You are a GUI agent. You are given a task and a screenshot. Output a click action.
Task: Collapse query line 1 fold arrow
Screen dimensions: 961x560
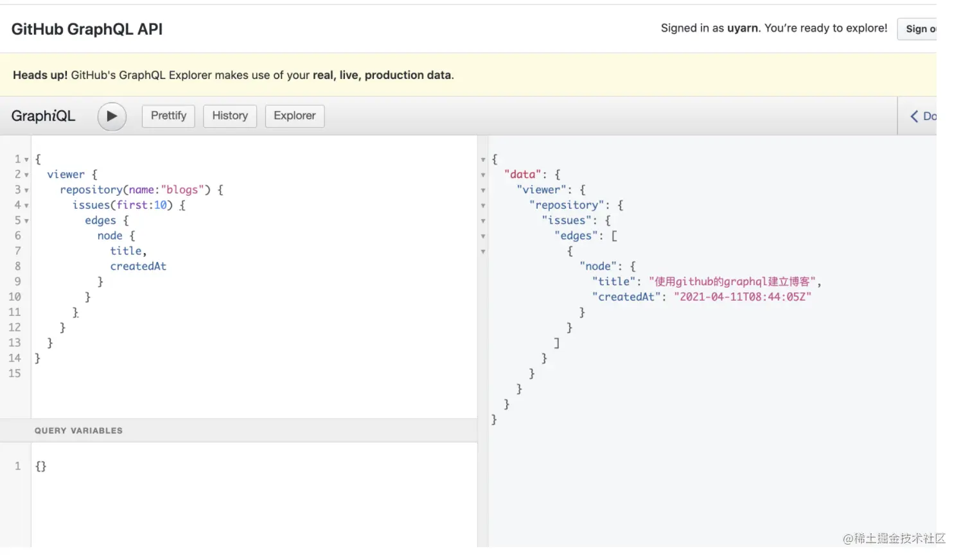click(x=26, y=159)
